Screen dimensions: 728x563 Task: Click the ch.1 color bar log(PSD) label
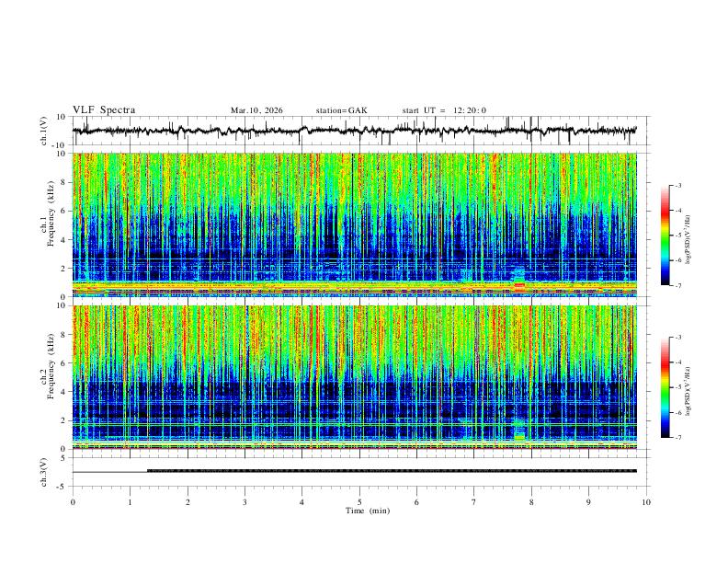click(688, 240)
